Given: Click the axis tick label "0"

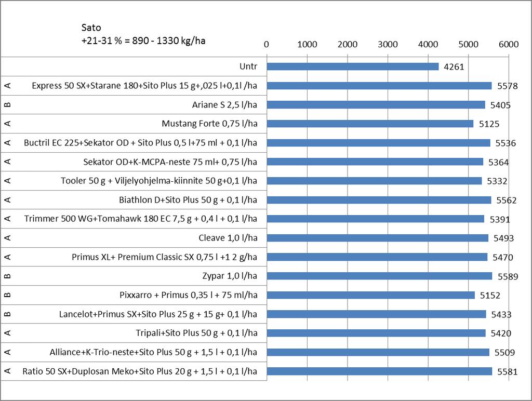Looking at the screenshot, I should coord(267,45).
